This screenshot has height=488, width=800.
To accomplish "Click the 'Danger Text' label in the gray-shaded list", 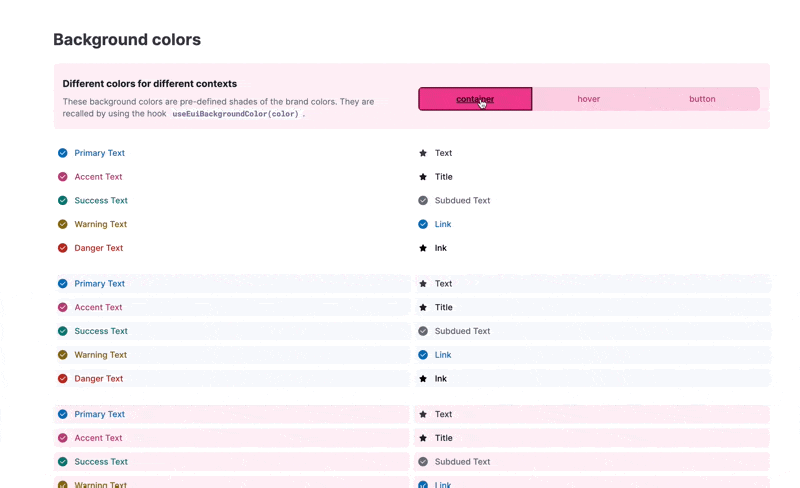I will (99, 379).
